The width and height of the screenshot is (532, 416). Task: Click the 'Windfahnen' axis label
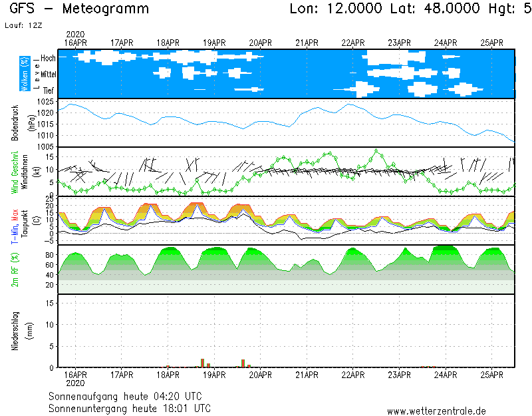pos(25,172)
